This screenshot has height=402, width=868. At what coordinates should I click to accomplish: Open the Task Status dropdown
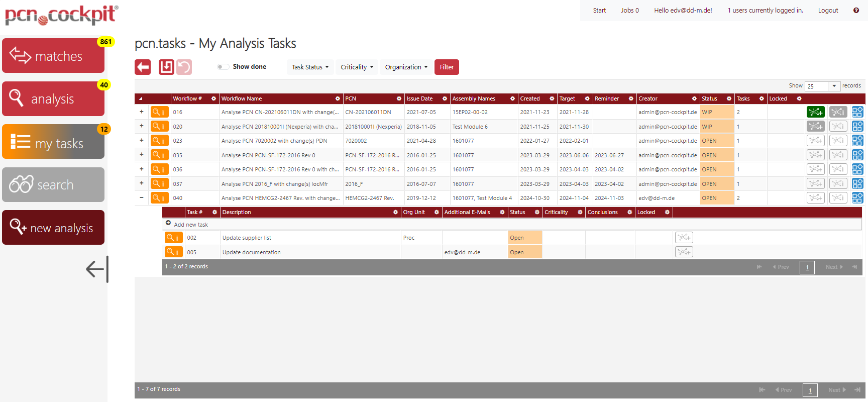pos(310,67)
